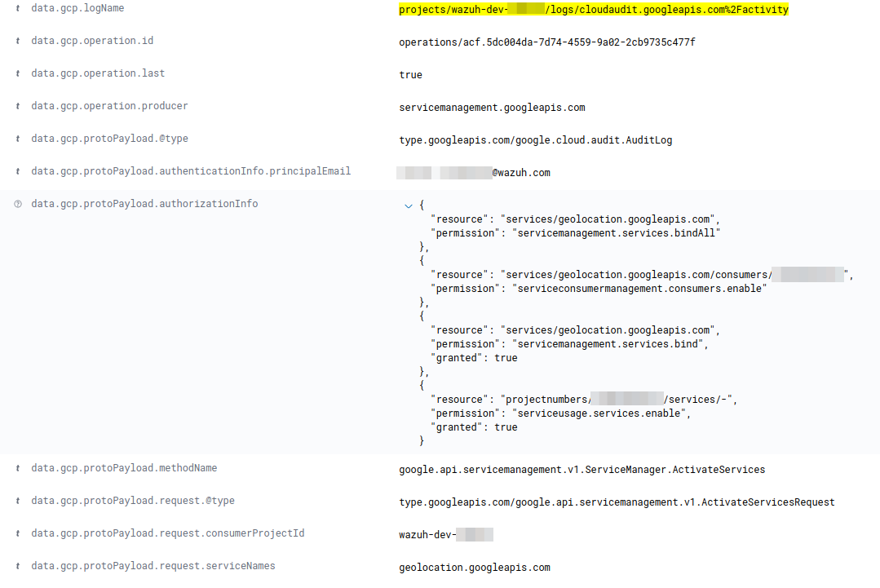Select the data.gcp.operation.last field name
The width and height of the screenshot is (880, 588).
click(98, 73)
